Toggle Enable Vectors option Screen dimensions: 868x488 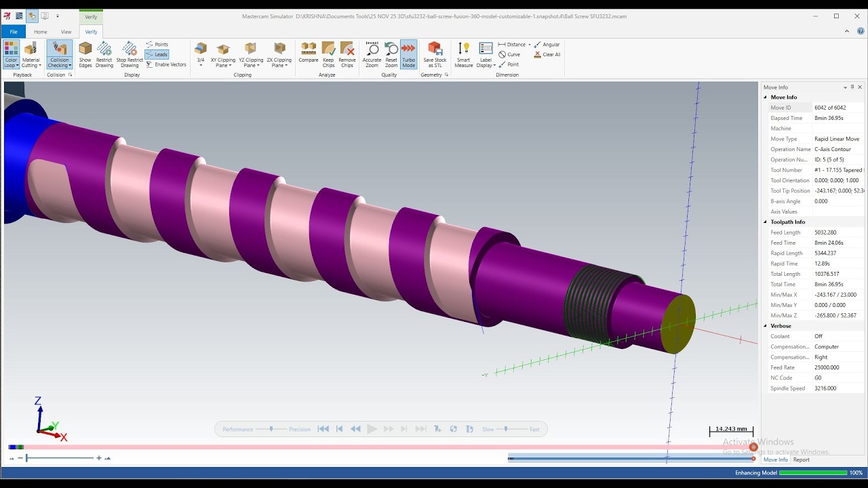[x=166, y=64]
